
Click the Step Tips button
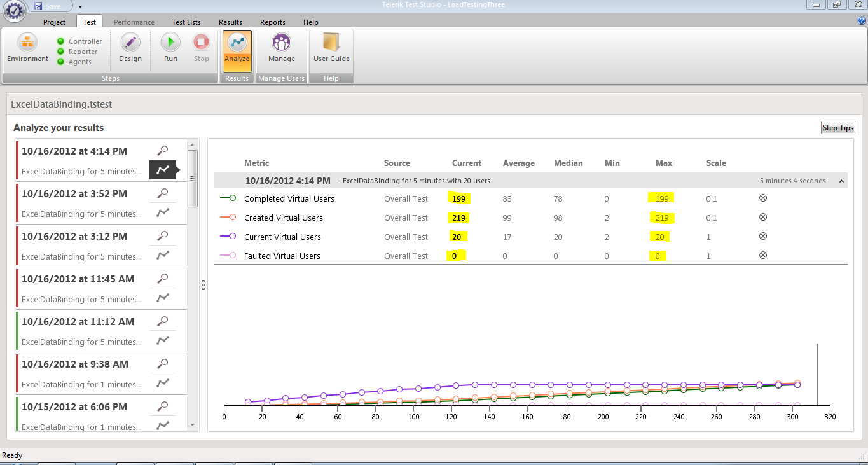point(837,128)
